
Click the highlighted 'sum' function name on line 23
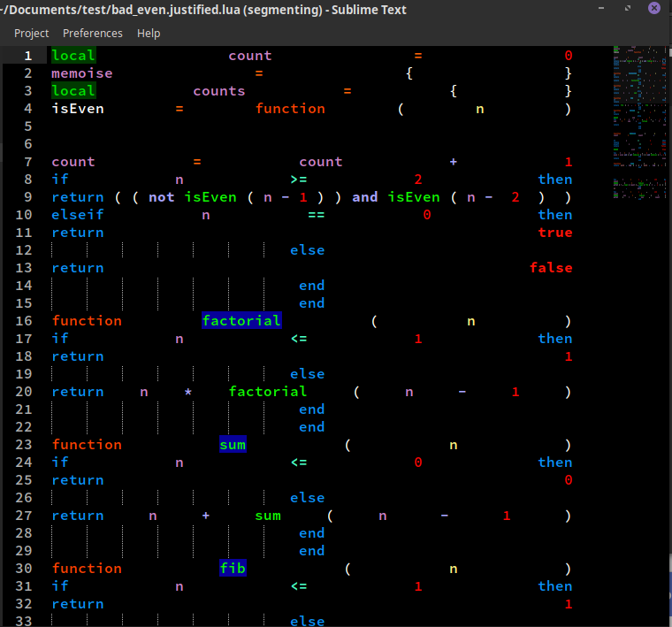(233, 445)
